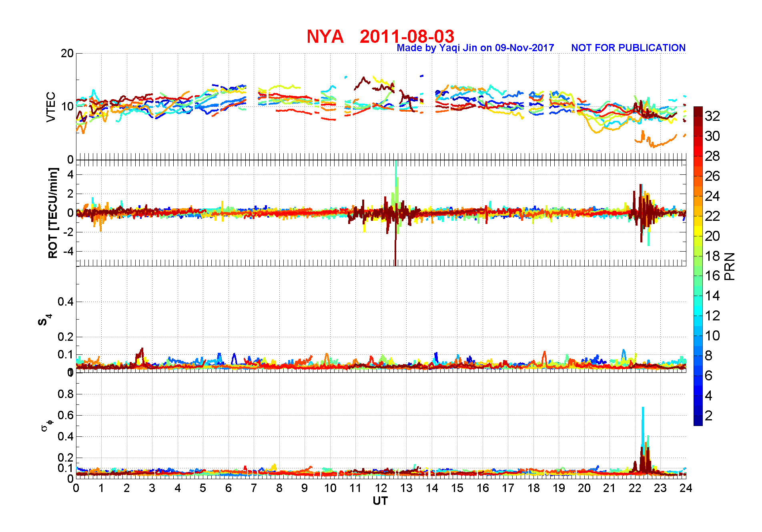This screenshot has height=532, width=762.
Task: Click the dark blue bottom of the PRN colorbar
Action: point(698,421)
